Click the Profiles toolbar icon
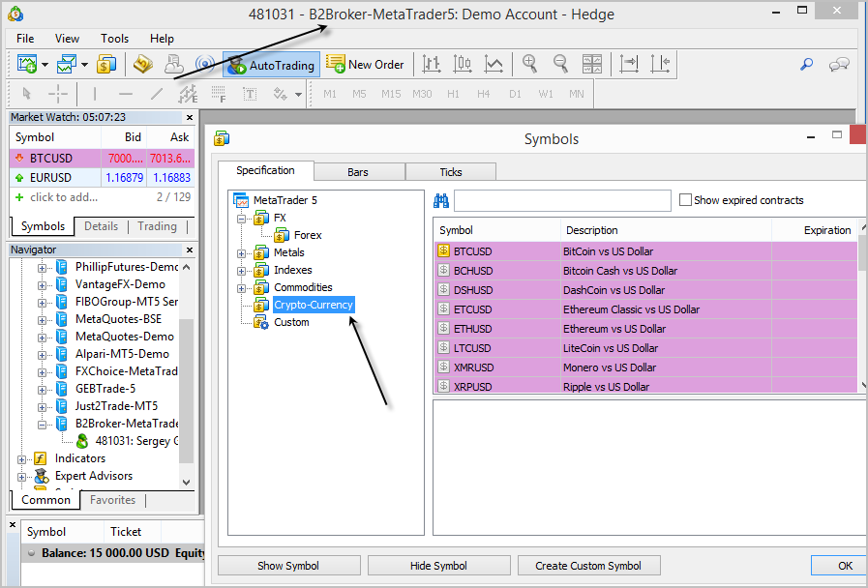Viewport: 868px width, 588px height. (x=67, y=64)
